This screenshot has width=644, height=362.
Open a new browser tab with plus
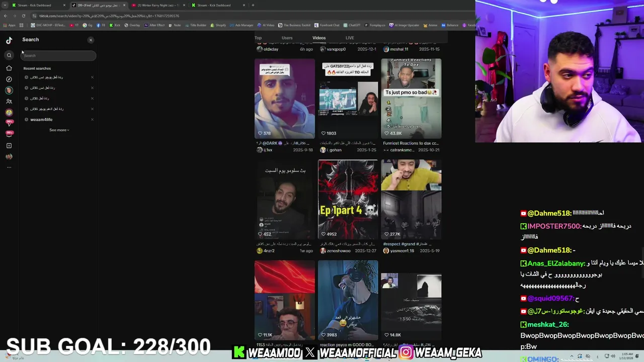[253, 5]
